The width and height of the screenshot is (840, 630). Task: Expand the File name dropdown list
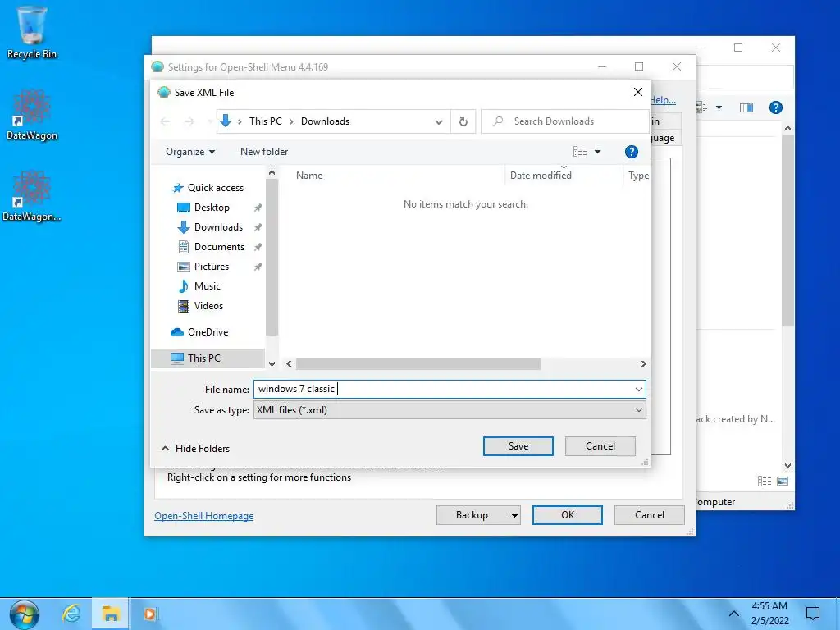pyautogui.click(x=638, y=390)
